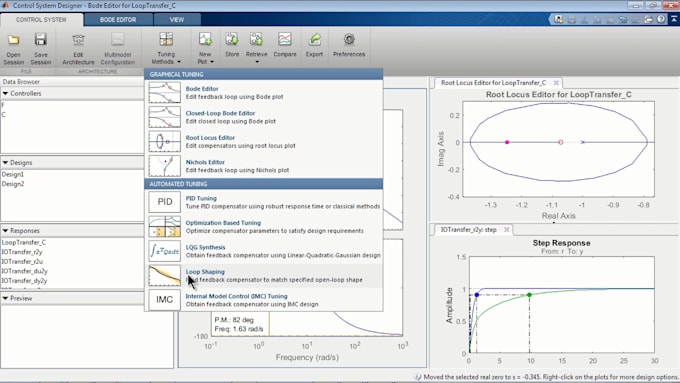The height and width of the screenshot is (383, 680).
Task: Switch to the BODE EDITOR tab
Action: [118, 20]
